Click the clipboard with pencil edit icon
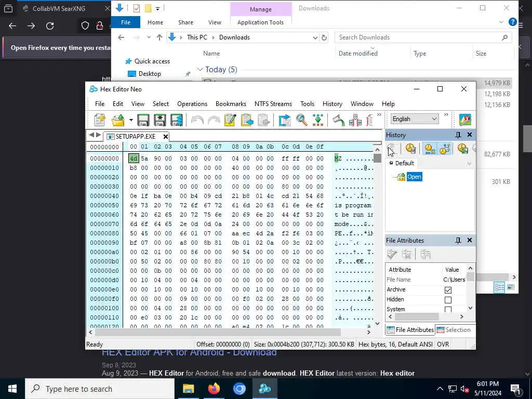This screenshot has height=399, width=532. point(230,120)
